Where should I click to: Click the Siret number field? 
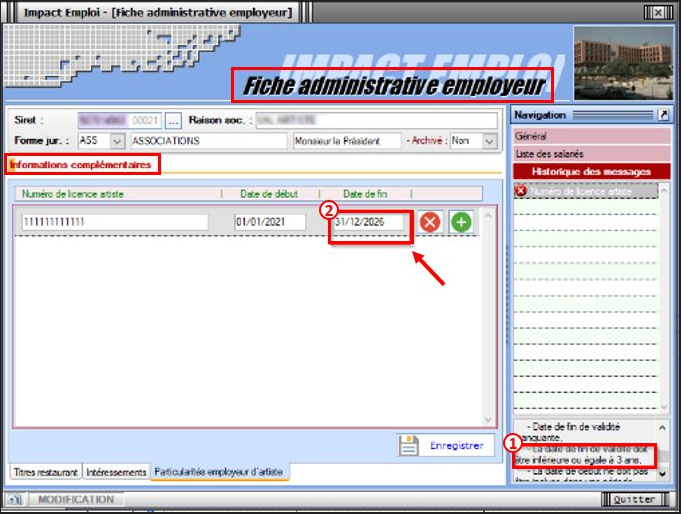pyautogui.click(x=119, y=120)
